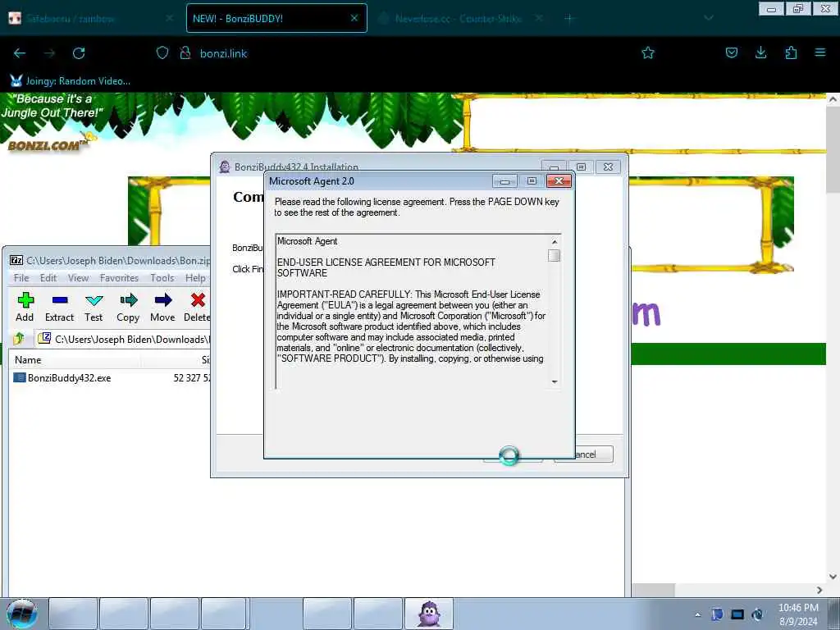The image size is (840, 630).
Task: Click the shield tracking protection icon
Action: pyautogui.click(x=162, y=53)
